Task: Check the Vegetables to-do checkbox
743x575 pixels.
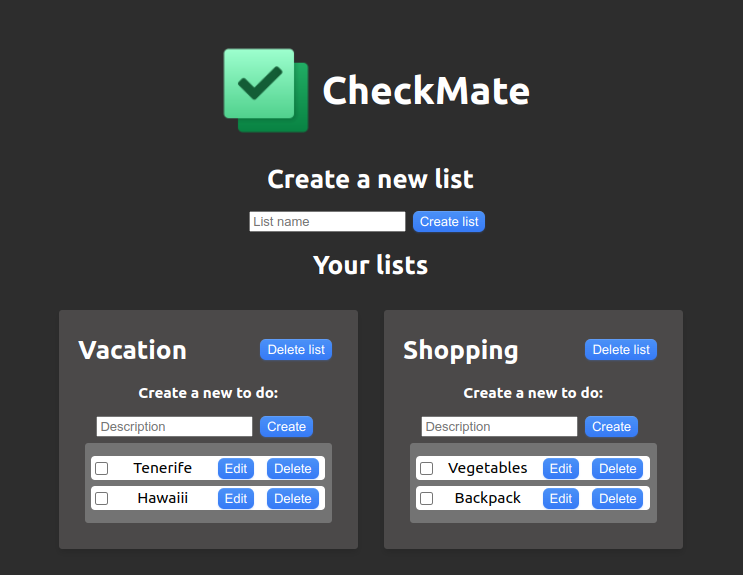Action: (426, 468)
